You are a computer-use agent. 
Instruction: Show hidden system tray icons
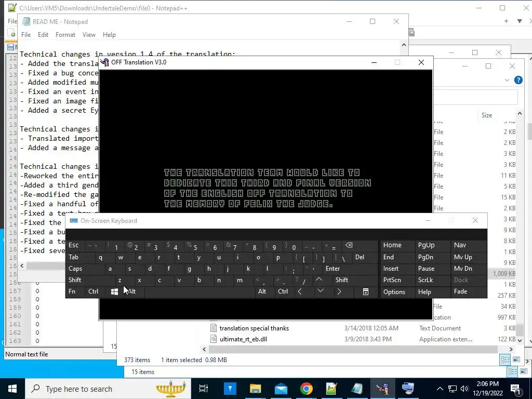click(x=440, y=389)
